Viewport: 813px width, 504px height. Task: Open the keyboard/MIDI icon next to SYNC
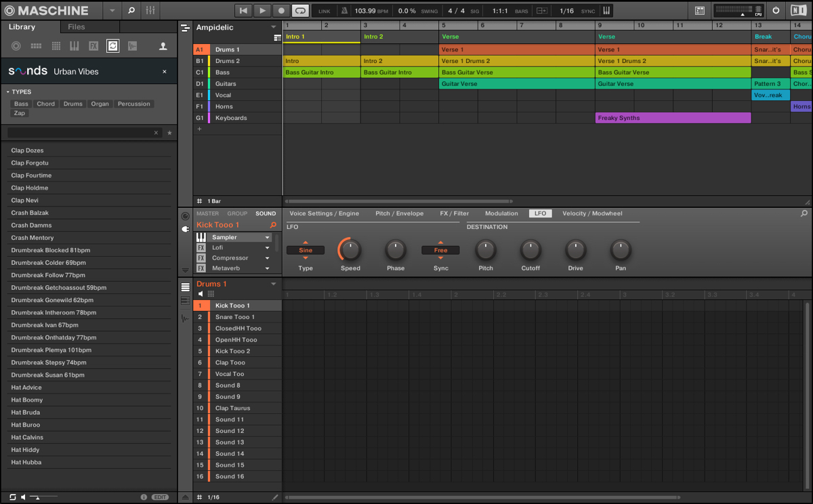coord(606,11)
